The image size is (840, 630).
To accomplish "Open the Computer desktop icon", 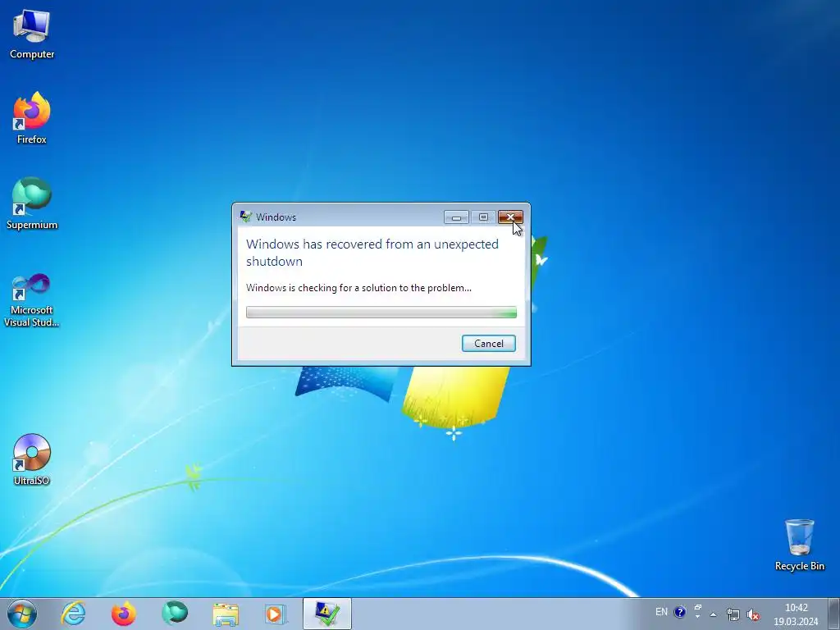I will tap(32, 34).
